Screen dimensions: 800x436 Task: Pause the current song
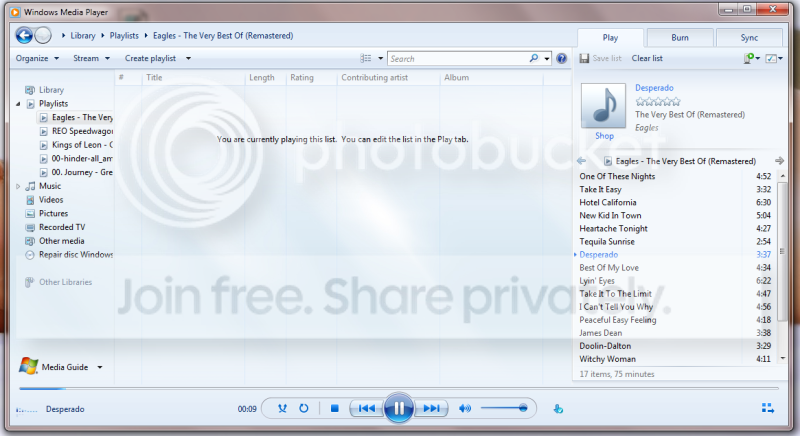398,408
